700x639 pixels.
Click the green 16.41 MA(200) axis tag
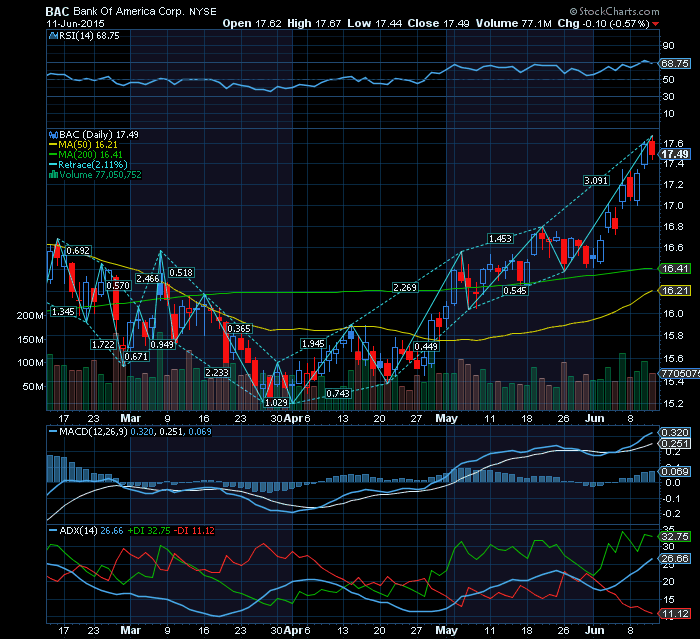pyautogui.click(x=675, y=268)
